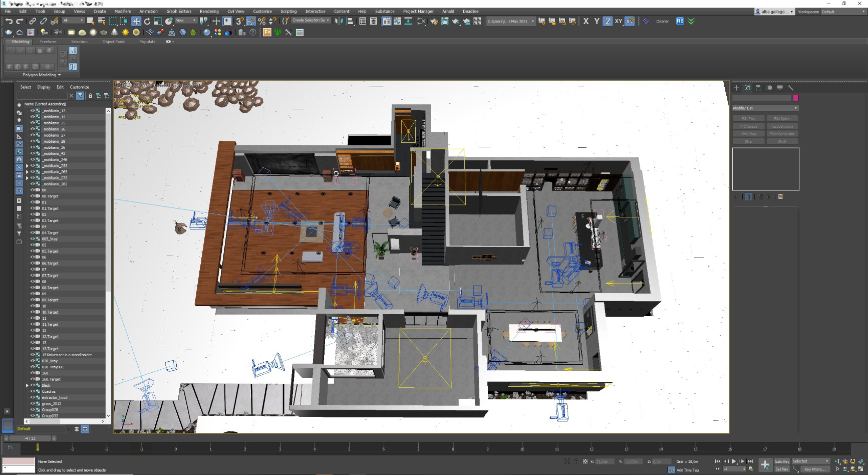
Task: Click the scene explorer search field
Action: pos(42,95)
